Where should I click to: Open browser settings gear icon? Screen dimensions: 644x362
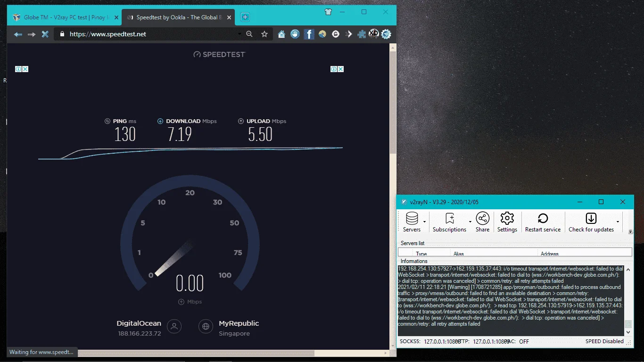coord(386,34)
